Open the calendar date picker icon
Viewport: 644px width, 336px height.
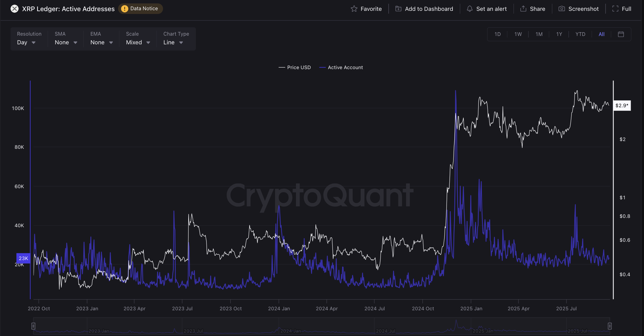coord(621,34)
